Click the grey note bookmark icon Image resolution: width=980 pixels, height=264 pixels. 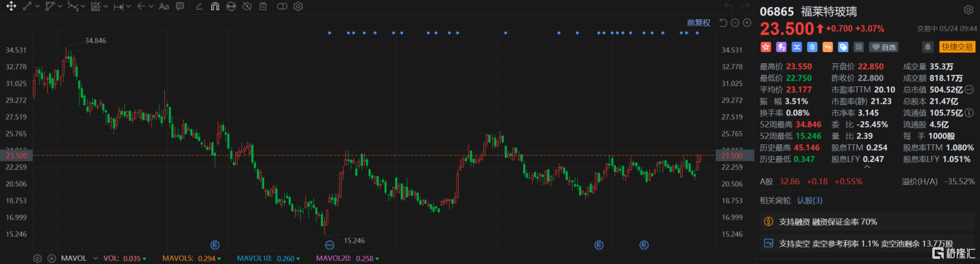[x=858, y=47]
